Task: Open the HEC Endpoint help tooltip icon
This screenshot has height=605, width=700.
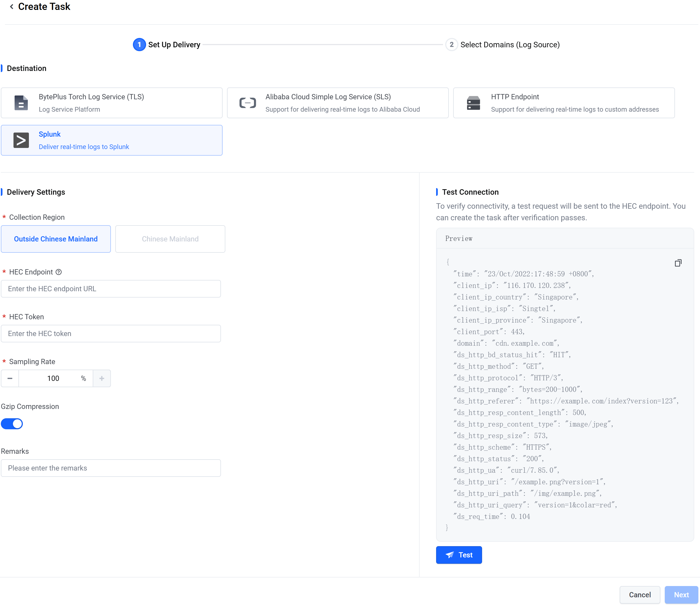Action: [59, 272]
